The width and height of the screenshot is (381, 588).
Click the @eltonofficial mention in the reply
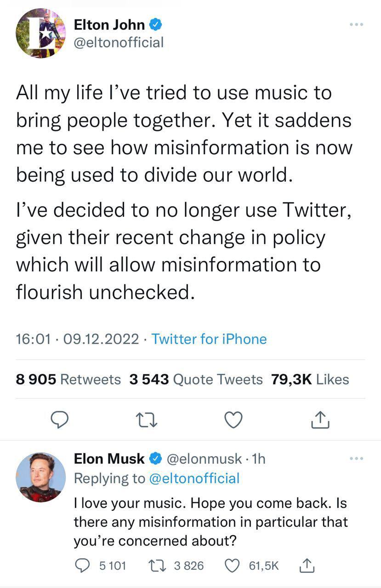195,478
